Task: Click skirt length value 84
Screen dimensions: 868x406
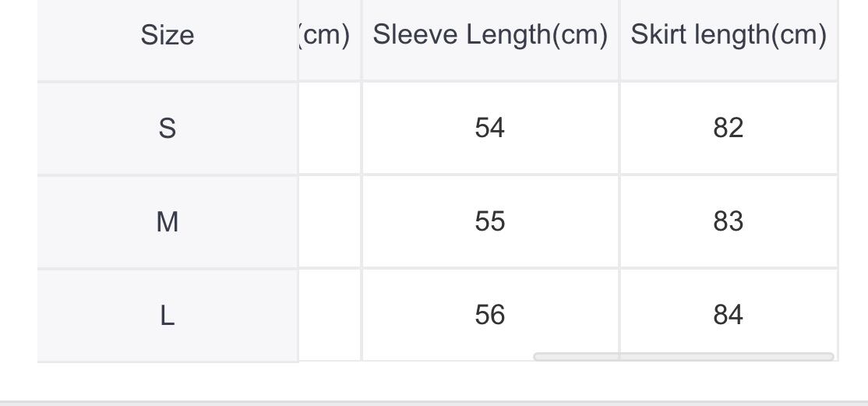Action: tap(729, 315)
